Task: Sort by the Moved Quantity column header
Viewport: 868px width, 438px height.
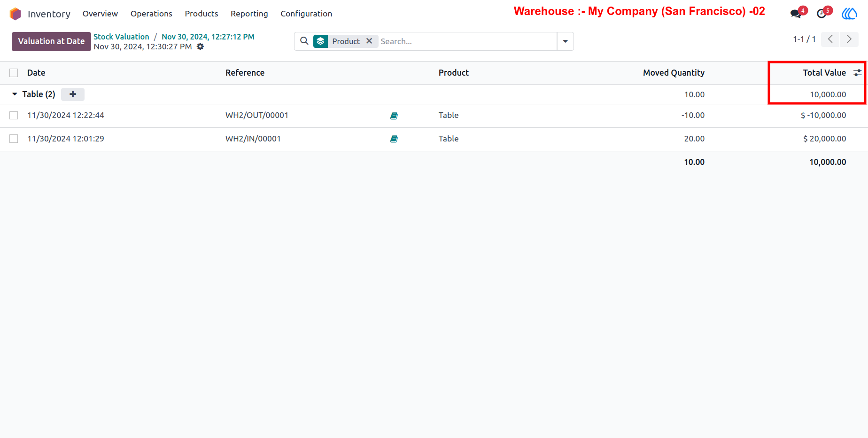Action: coord(674,73)
